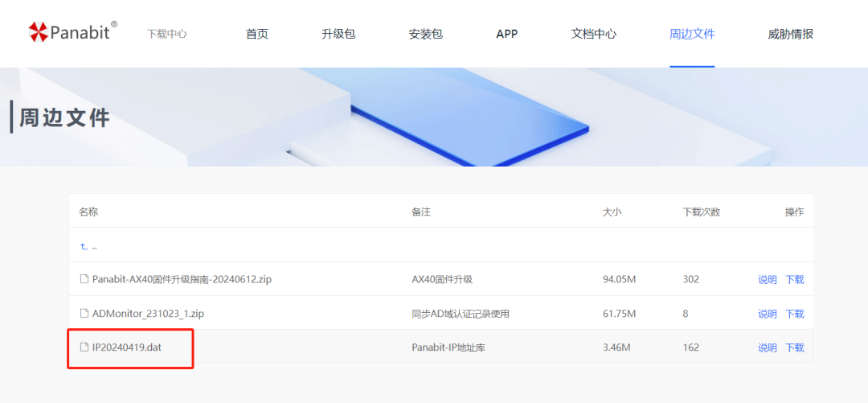The height and width of the screenshot is (403, 868).
Task: Click the 名称 column header
Action: (88, 212)
